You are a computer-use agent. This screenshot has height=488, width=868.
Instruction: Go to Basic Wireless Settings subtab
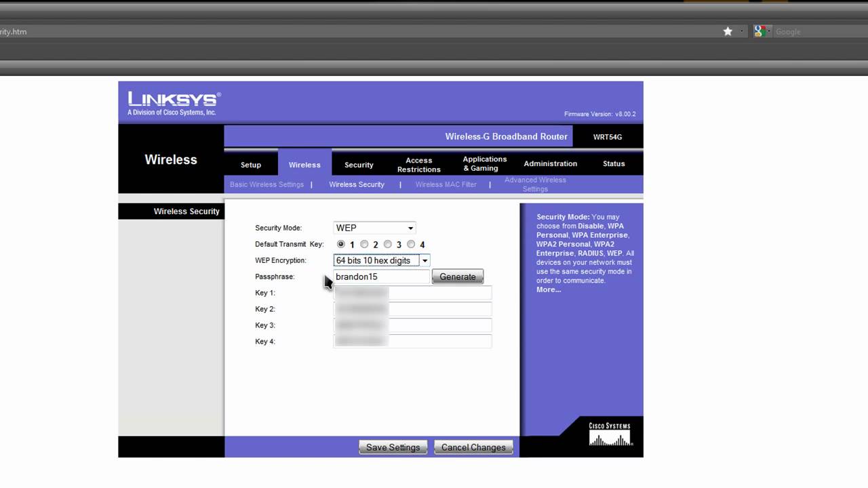pos(267,184)
